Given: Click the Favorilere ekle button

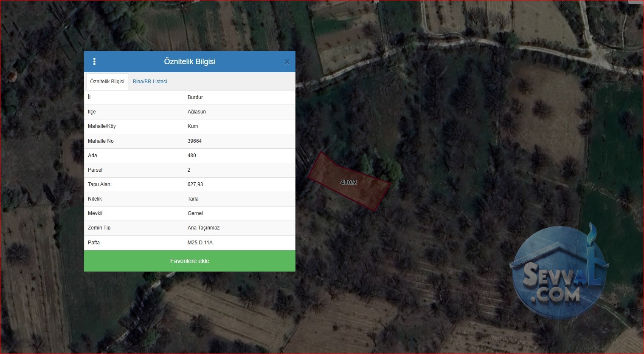Looking at the screenshot, I should [190, 261].
